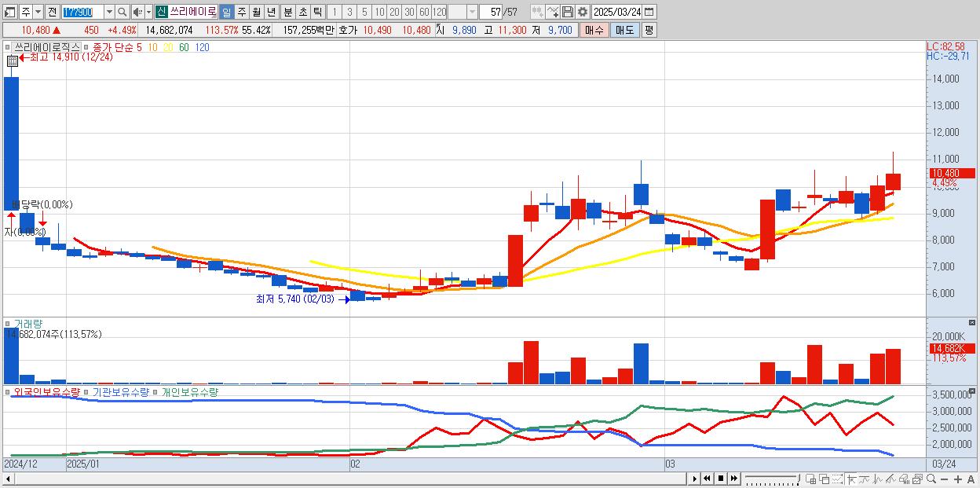Switch to the 틱 tick chart
This screenshot has width=980, height=488.
pos(317,12)
